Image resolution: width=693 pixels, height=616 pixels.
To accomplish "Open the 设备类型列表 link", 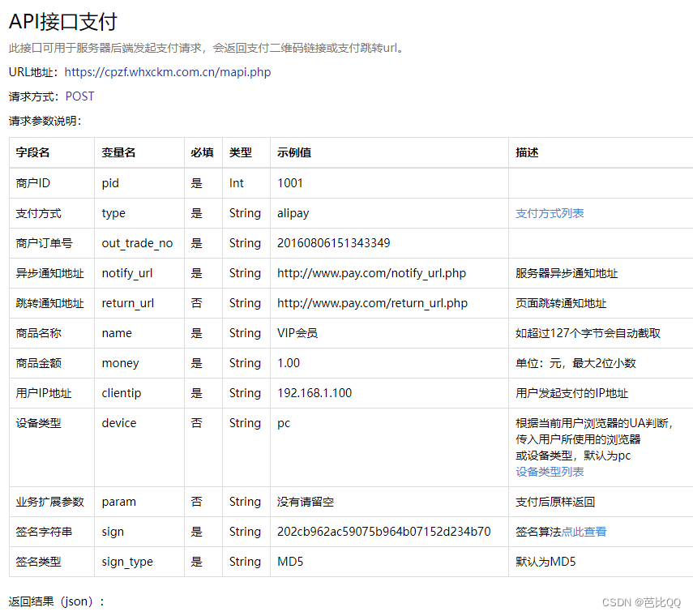I will (550, 472).
